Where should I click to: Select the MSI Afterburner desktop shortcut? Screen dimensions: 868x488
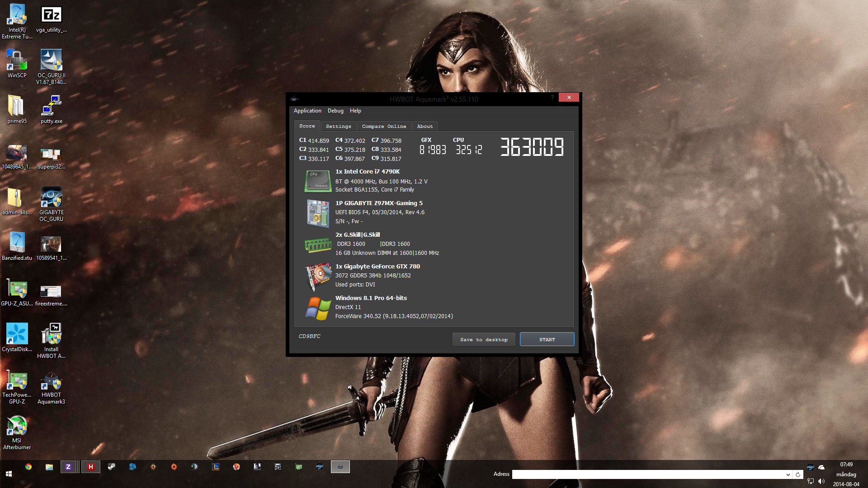point(17,432)
